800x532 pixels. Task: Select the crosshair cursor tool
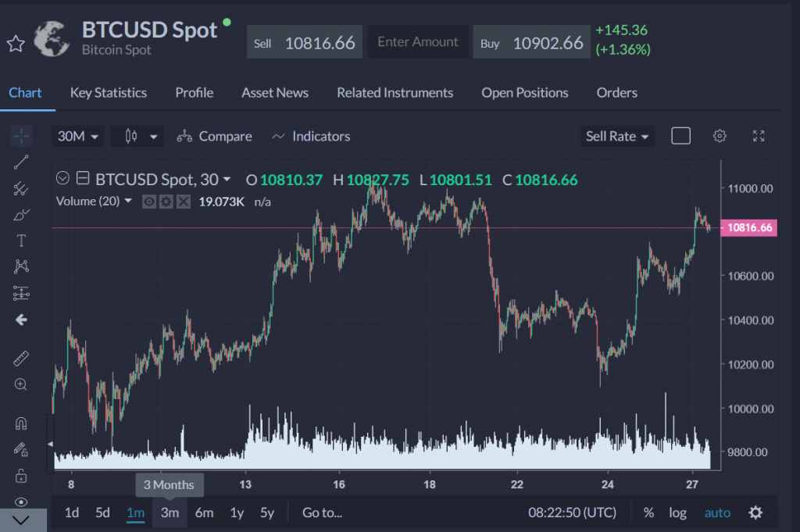(21, 136)
